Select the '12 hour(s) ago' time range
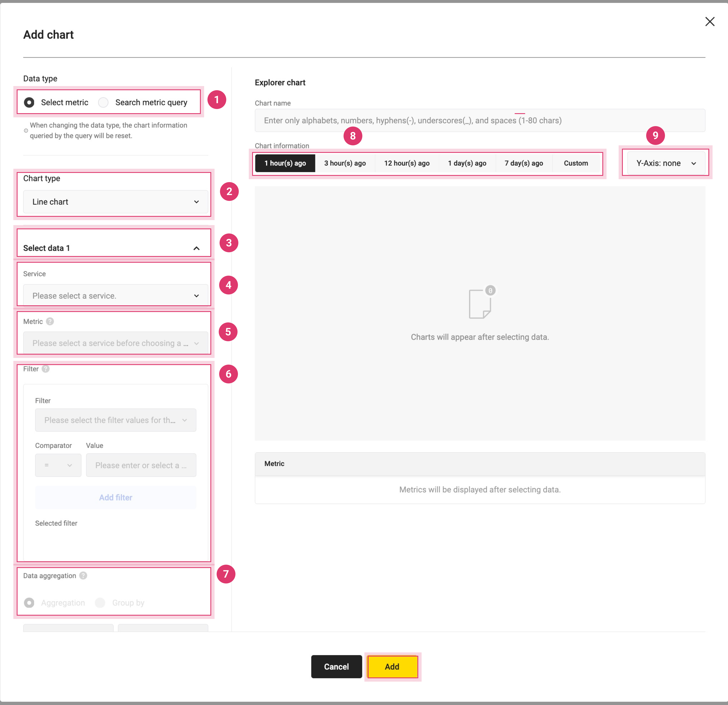 407,163
